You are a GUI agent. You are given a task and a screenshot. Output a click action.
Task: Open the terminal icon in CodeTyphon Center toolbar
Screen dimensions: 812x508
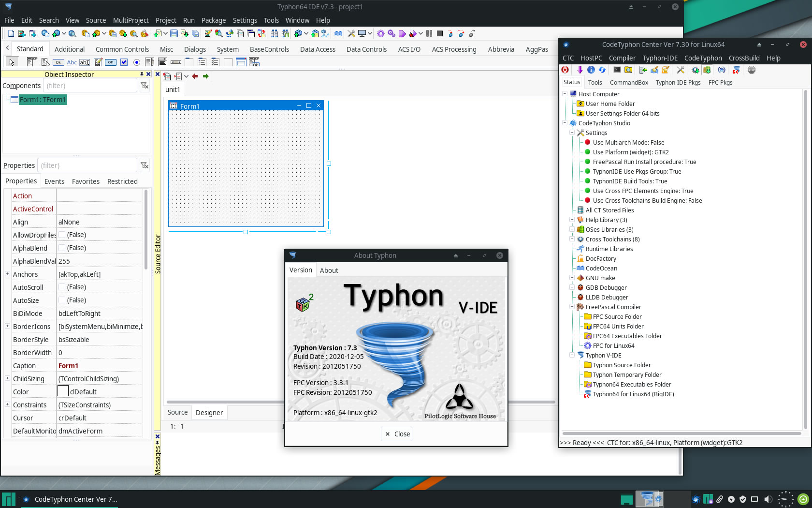(x=617, y=70)
